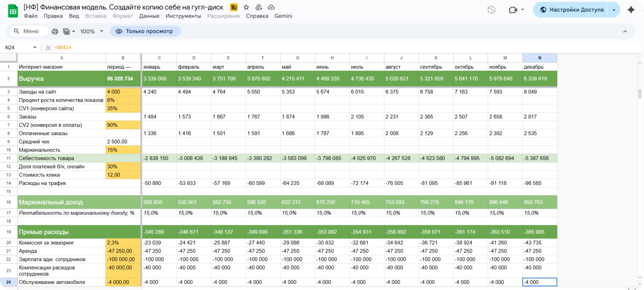Click the Настройки Доступа share button
Image resolution: width=644 pixels, height=290 pixels.
point(572,10)
